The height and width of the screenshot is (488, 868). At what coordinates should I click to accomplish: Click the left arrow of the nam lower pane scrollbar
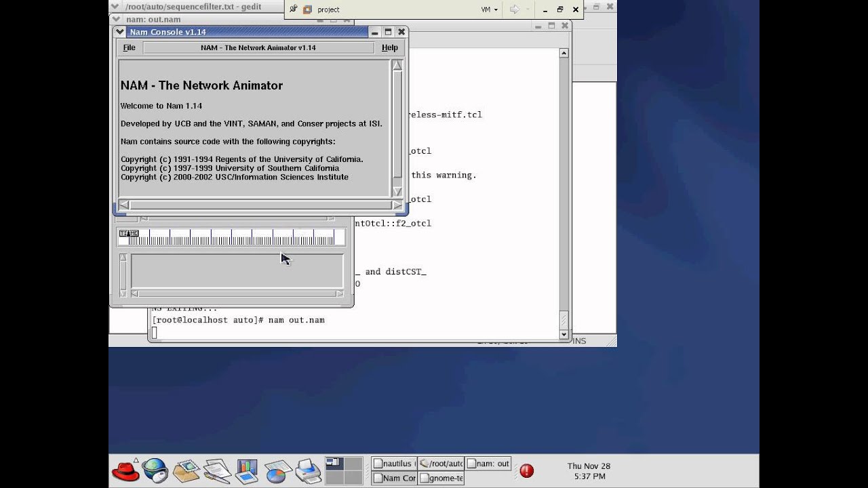pyautogui.click(x=135, y=293)
